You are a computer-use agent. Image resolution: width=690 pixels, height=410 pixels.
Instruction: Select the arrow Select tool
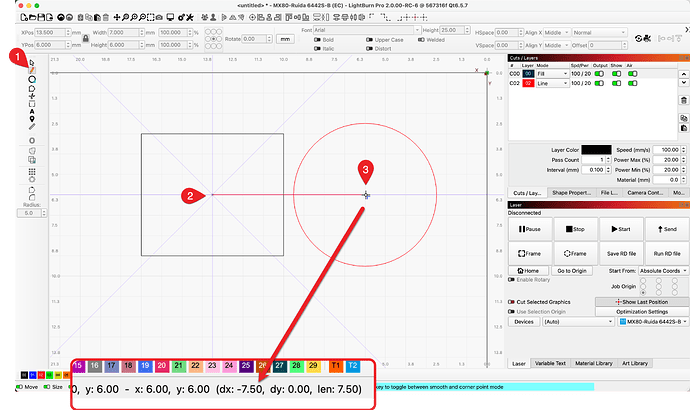coord(32,63)
